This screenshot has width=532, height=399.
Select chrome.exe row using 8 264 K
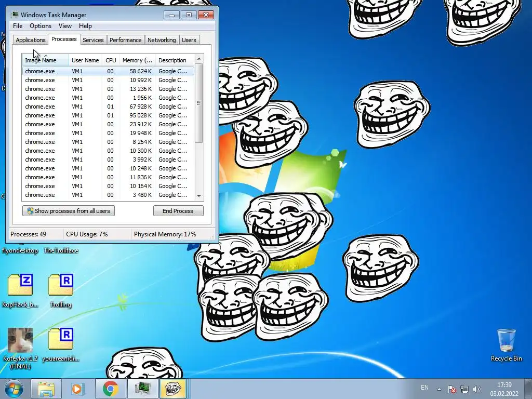[x=108, y=142]
